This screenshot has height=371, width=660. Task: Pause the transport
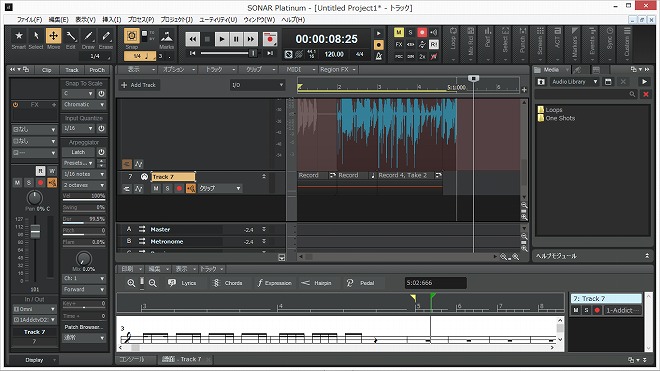tap(236, 39)
